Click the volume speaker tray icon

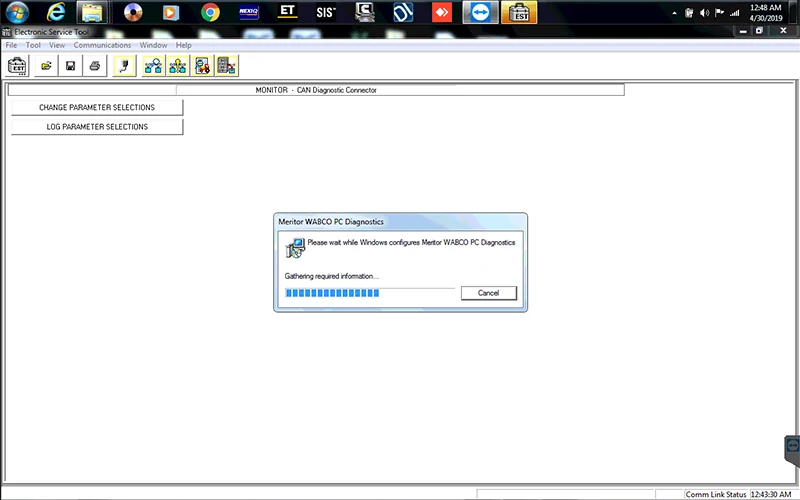(704, 13)
